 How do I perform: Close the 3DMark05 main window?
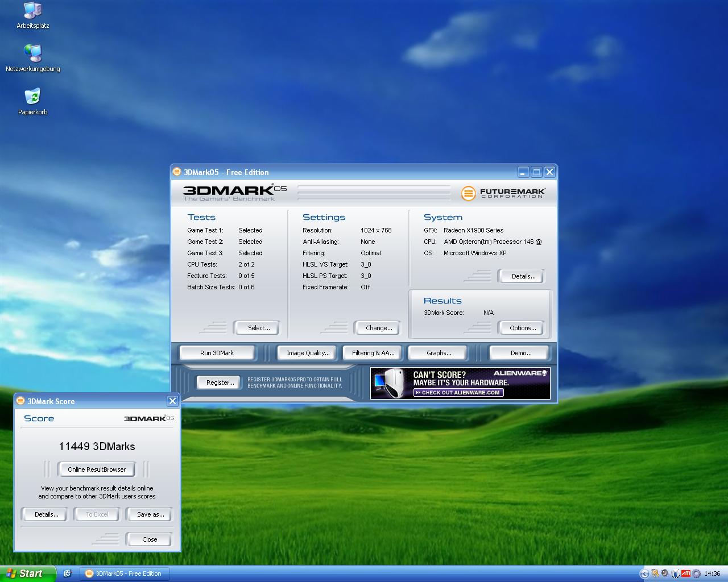pyautogui.click(x=549, y=172)
